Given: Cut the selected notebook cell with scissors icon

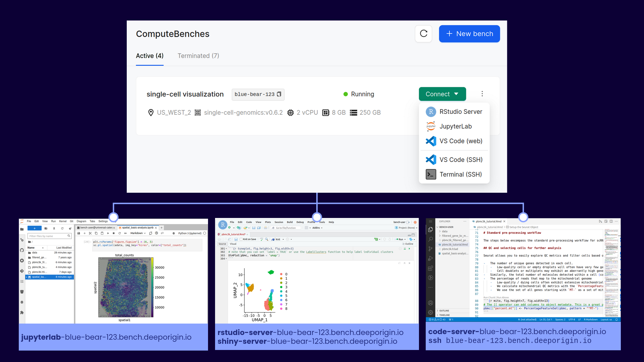Looking at the screenshot, I should [x=90, y=234].
